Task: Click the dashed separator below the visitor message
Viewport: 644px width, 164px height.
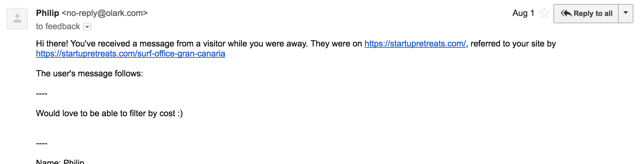Action: tap(42, 143)
